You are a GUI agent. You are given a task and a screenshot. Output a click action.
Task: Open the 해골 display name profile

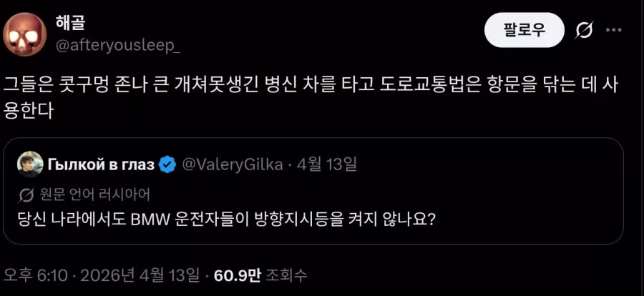(70, 22)
